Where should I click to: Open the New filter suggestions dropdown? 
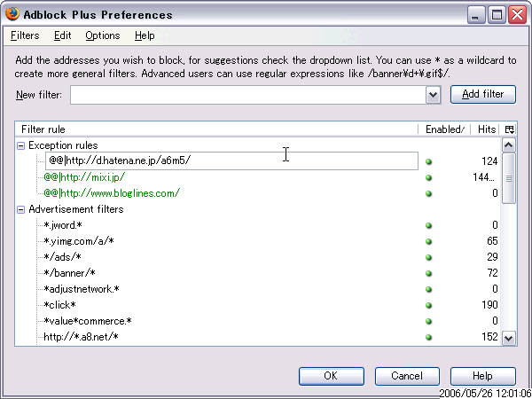pos(433,95)
